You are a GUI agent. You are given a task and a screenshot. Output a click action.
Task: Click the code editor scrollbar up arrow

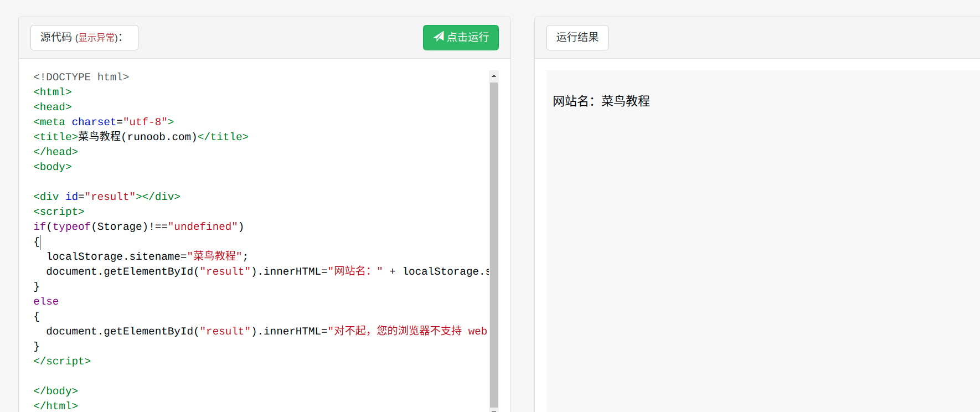[x=494, y=76]
